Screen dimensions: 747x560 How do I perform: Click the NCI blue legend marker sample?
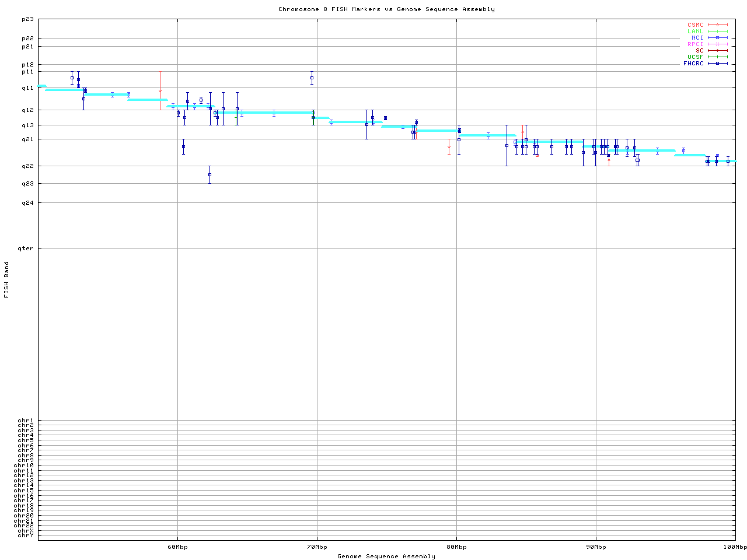[717, 38]
